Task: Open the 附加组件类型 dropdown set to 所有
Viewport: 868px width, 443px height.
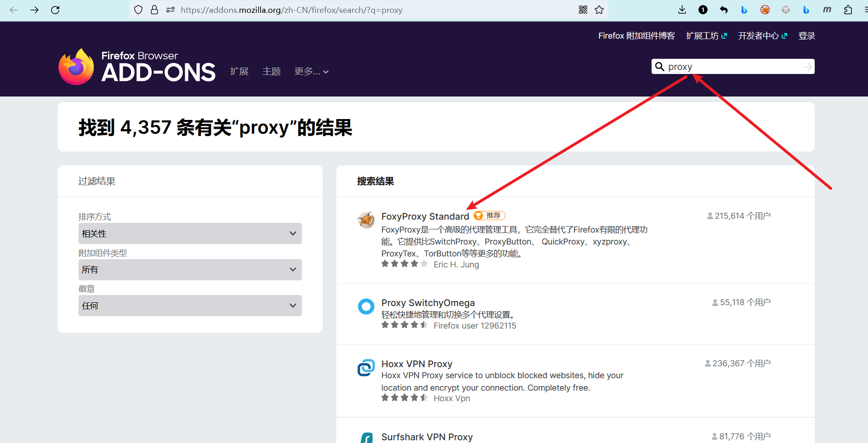Action: coord(190,270)
